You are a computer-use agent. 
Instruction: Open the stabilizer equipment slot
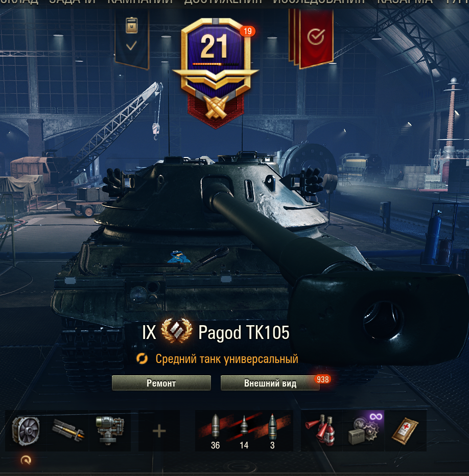pos(110,430)
